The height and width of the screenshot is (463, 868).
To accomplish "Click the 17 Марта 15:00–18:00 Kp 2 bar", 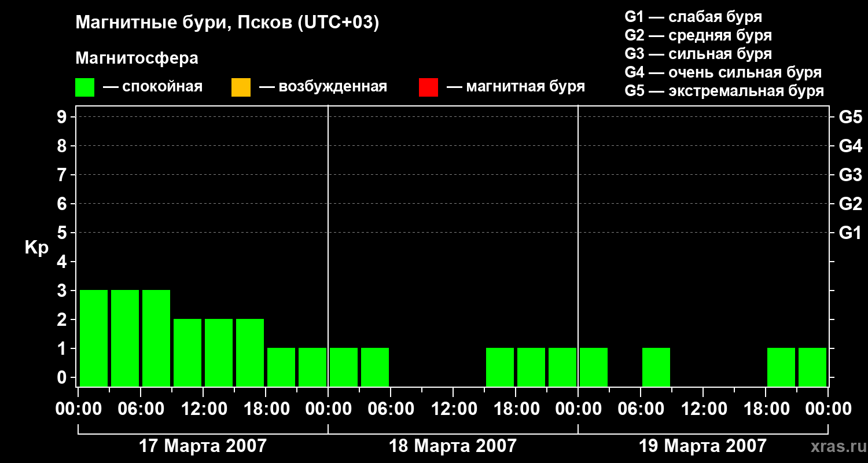I will pos(250,352).
